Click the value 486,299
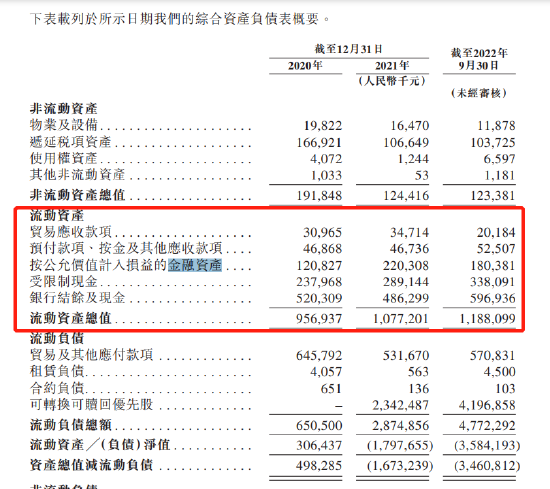The width and height of the screenshot is (550, 489). [406, 298]
